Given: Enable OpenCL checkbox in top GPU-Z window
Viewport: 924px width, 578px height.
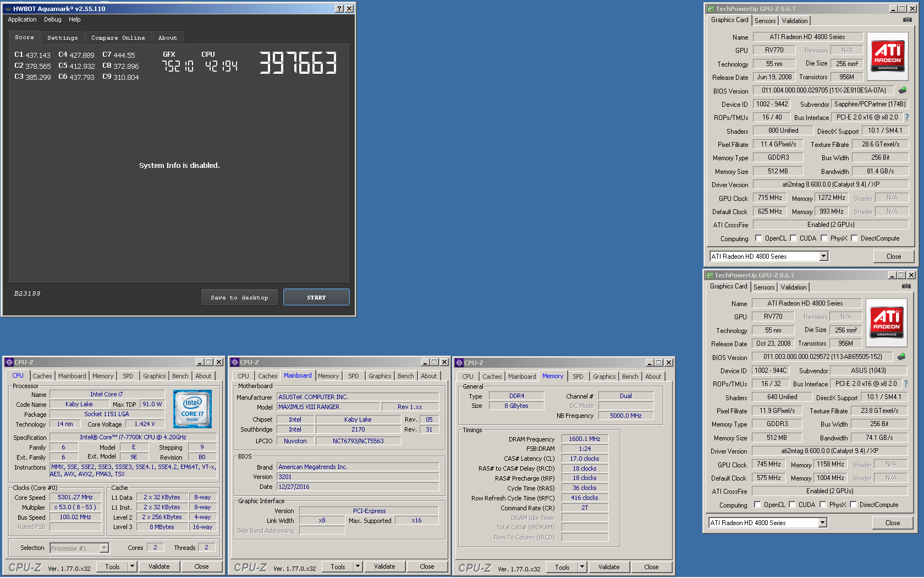Looking at the screenshot, I should (x=759, y=238).
